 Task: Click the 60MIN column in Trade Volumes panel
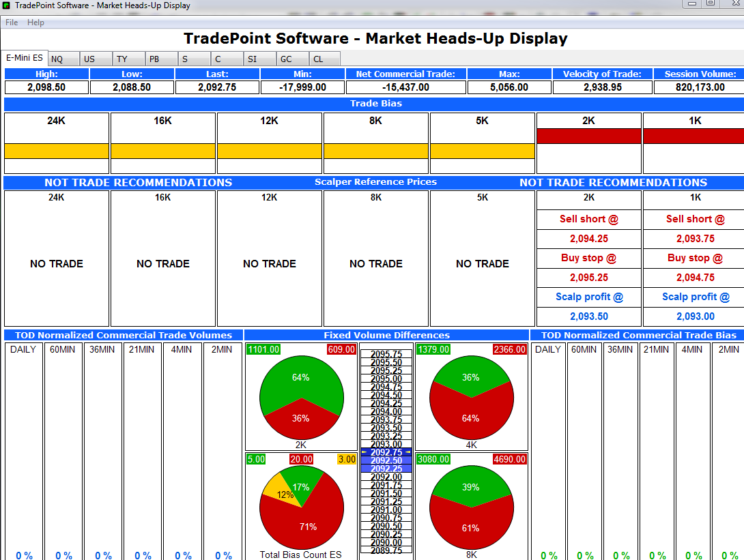tap(63, 450)
